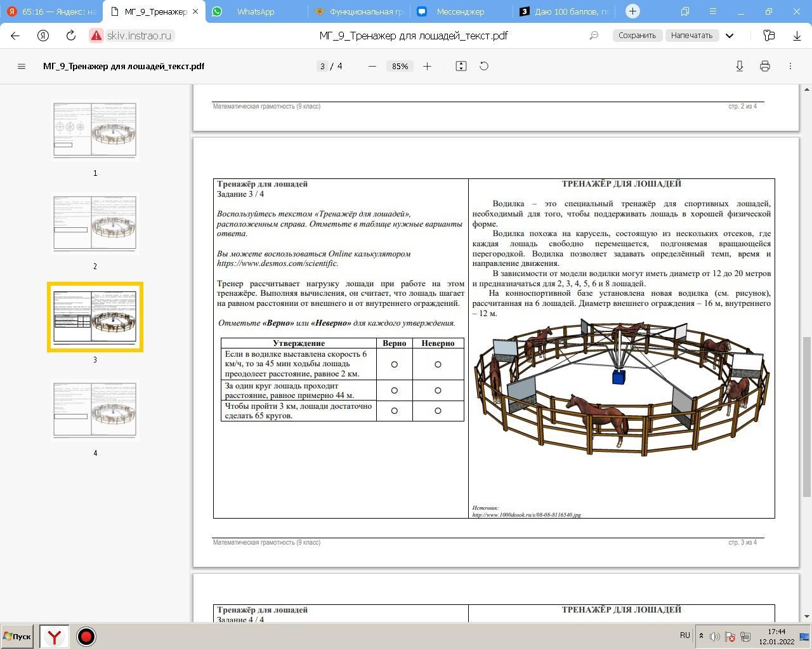Zoom in with the plus icon
Viewport: 812px width, 650px height.
point(427,66)
